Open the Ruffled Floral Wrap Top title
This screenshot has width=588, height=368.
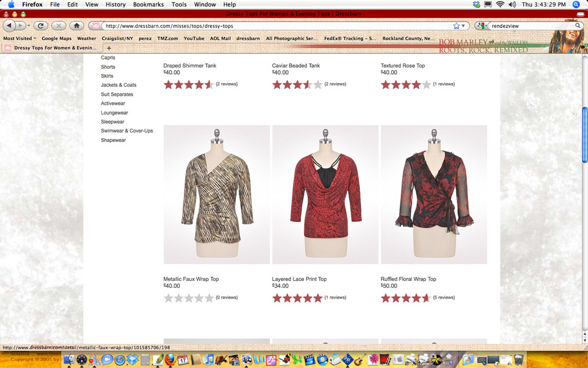point(409,279)
